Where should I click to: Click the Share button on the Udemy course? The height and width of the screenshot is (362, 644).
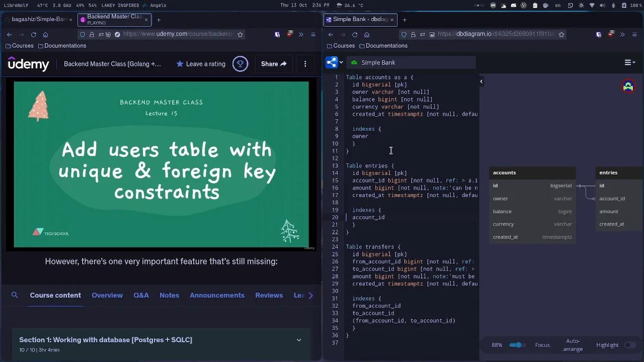(x=274, y=64)
